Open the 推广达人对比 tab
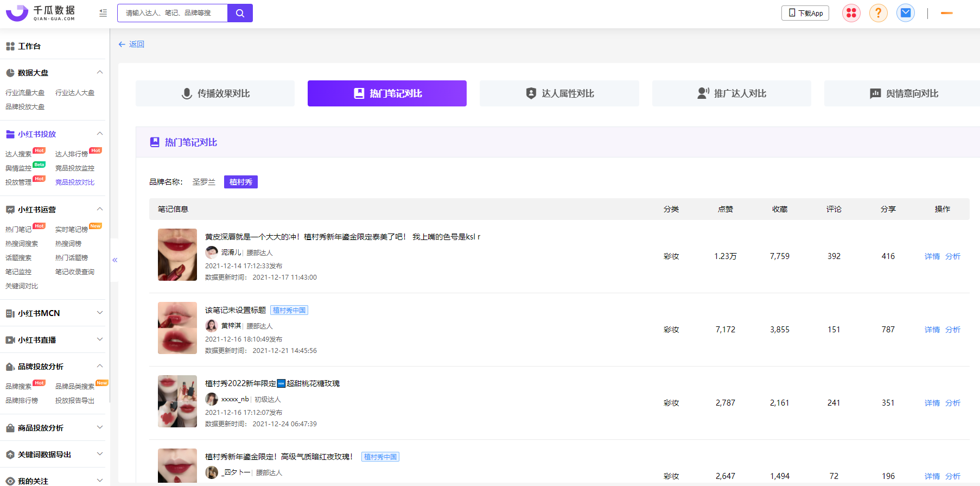 (731, 93)
